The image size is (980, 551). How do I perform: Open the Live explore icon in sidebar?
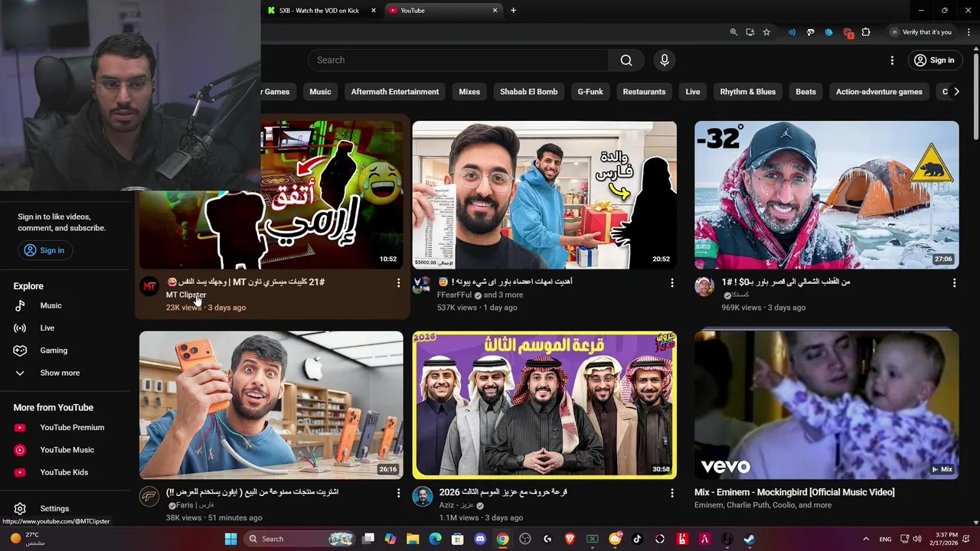(21, 328)
